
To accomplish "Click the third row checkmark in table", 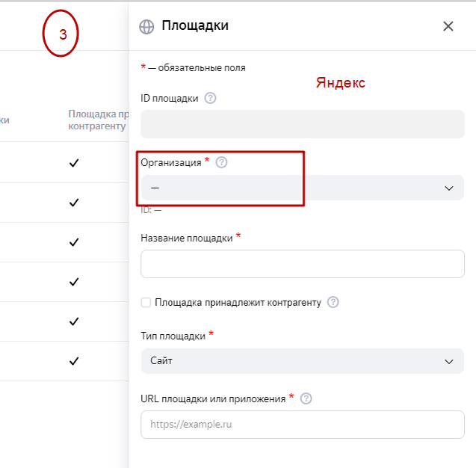I will (x=74, y=242).
